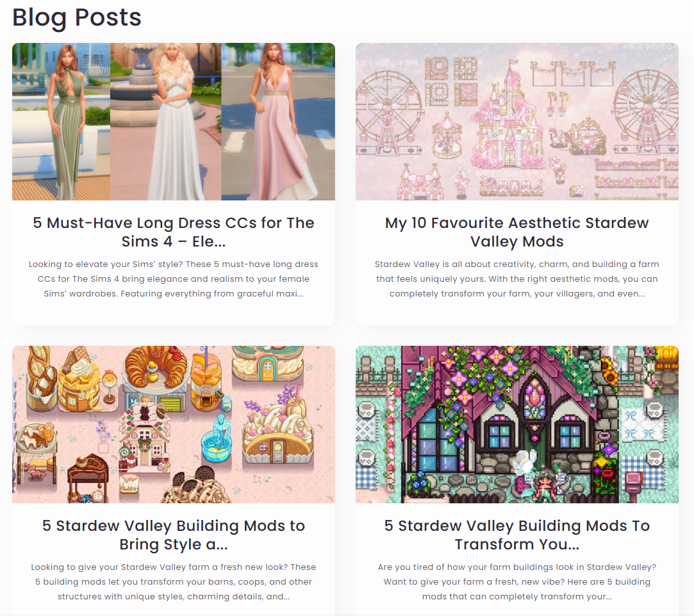Click the Blog Posts heading
694x616 pixels.
76,18
